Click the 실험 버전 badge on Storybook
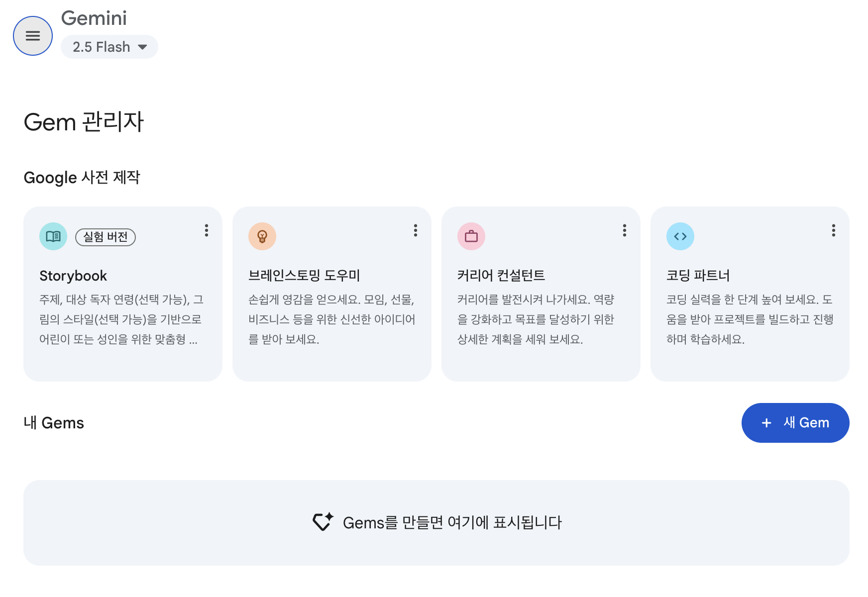The width and height of the screenshot is (868, 597). click(x=105, y=237)
